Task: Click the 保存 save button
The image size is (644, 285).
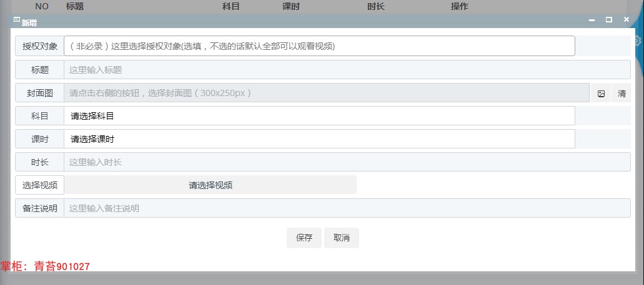Action: coord(304,238)
